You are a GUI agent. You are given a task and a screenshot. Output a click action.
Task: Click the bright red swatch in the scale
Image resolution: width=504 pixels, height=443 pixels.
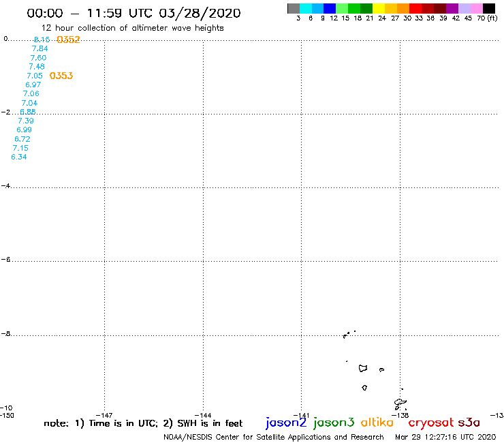pyautogui.click(x=415, y=8)
